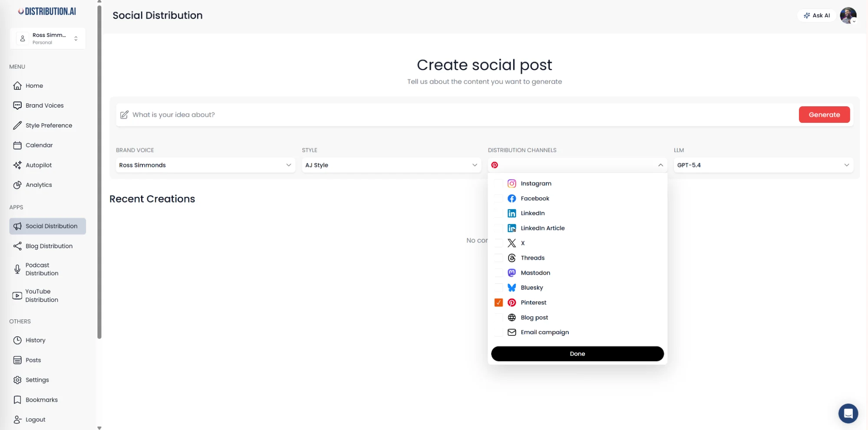Click the Autopilot sparkle icon in sidebar

click(17, 165)
